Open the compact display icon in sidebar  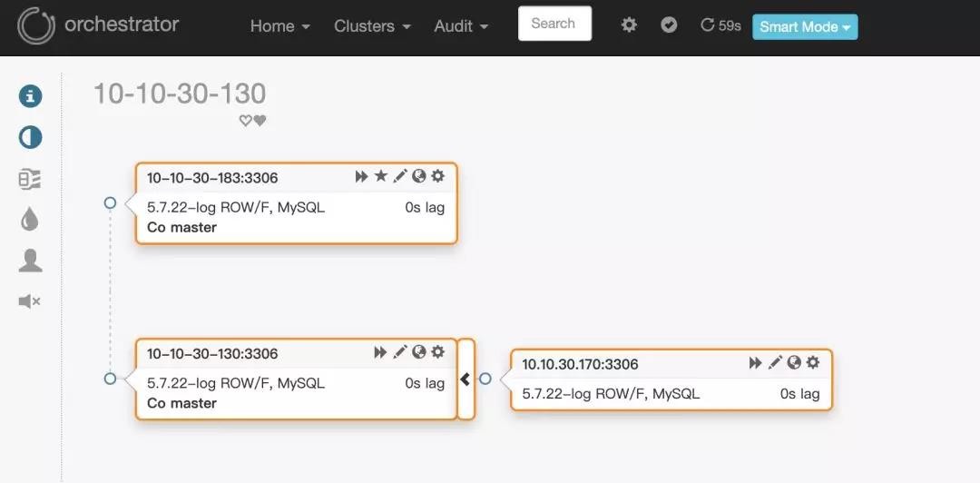point(30,180)
